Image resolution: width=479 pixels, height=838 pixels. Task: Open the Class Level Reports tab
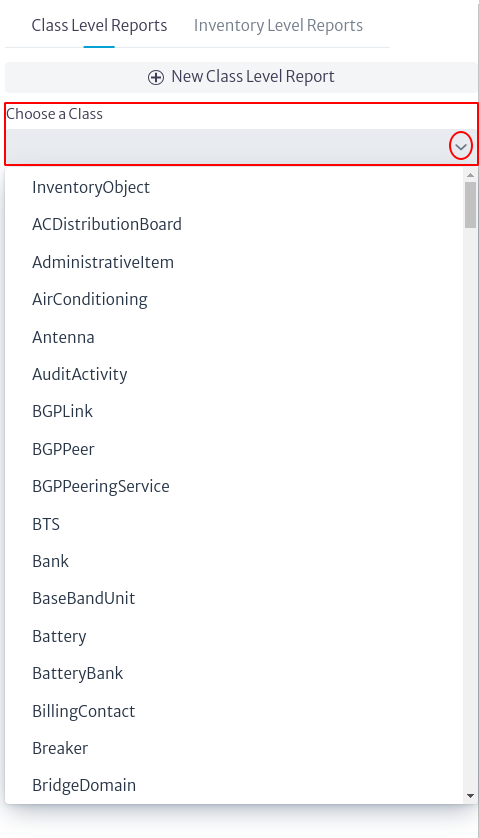tap(99, 25)
